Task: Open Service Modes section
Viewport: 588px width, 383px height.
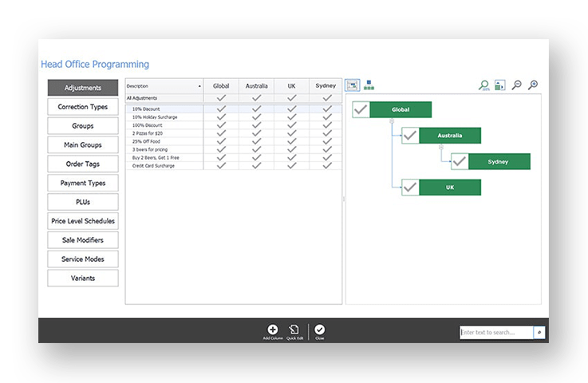Action: tap(83, 259)
